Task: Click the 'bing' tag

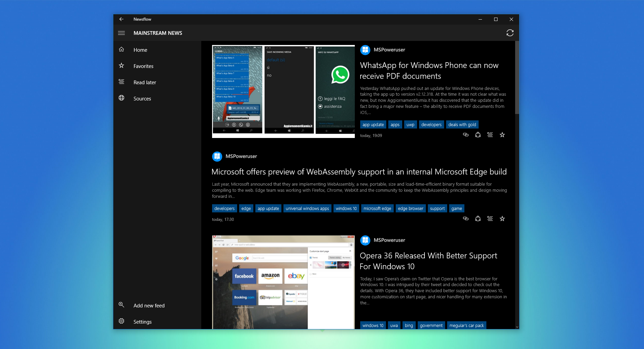Action: point(409,325)
